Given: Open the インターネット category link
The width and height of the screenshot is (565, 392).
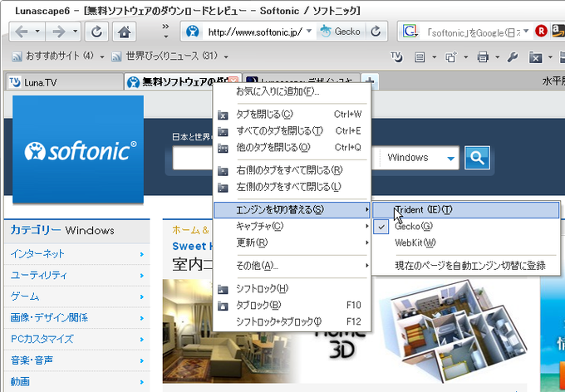Looking at the screenshot, I should (x=77, y=254).
